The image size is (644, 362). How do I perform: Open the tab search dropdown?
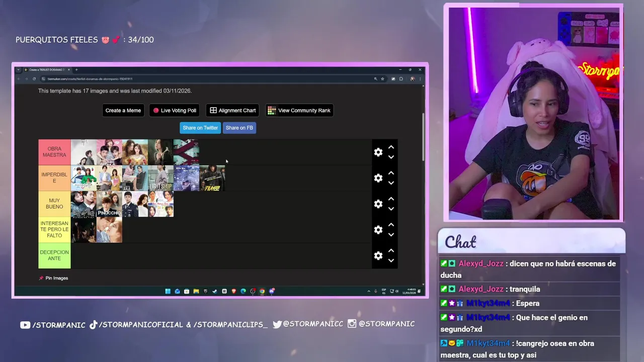[x=18, y=70]
